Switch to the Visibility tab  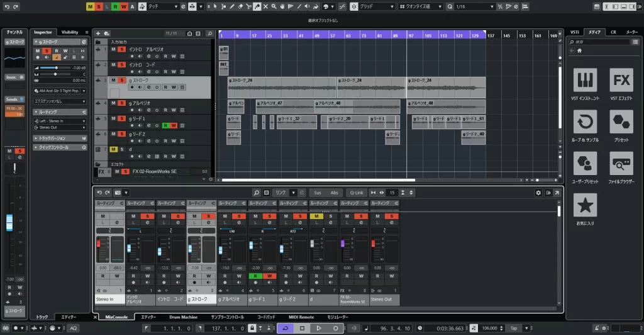tap(70, 32)
